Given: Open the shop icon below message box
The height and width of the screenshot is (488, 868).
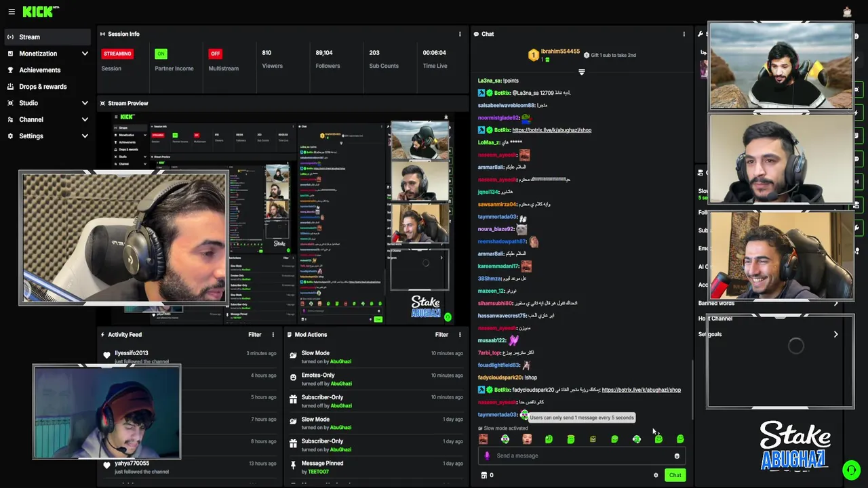Looking at the screenshot, I should tap(484, 475).
